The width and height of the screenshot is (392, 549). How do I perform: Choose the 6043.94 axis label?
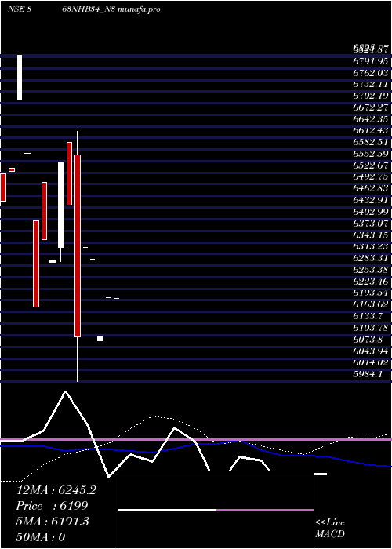370,351
